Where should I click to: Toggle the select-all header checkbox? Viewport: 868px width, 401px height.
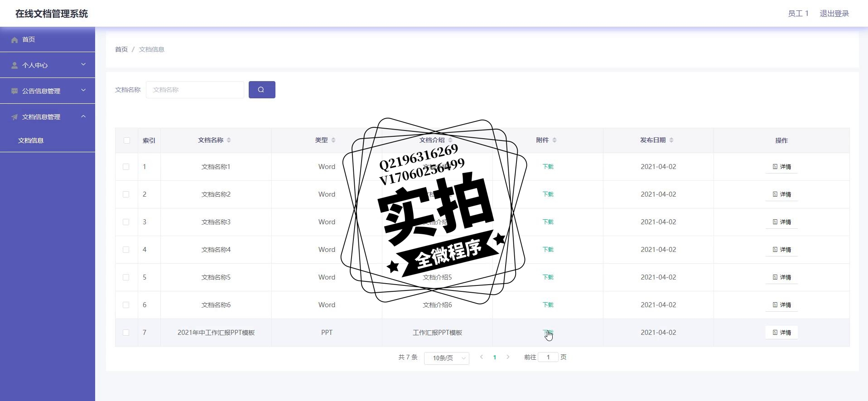click(x=127, y=140)
